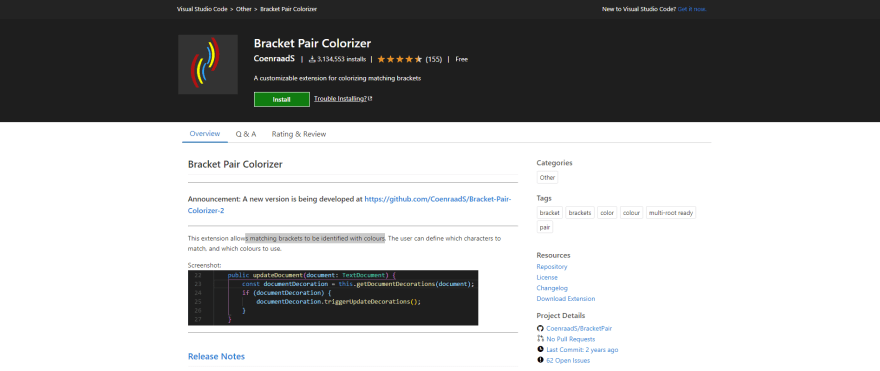Click the 'multi-root ready' tag
The height and width of the screenshot is (371, 880).
(x=671, y=213)
